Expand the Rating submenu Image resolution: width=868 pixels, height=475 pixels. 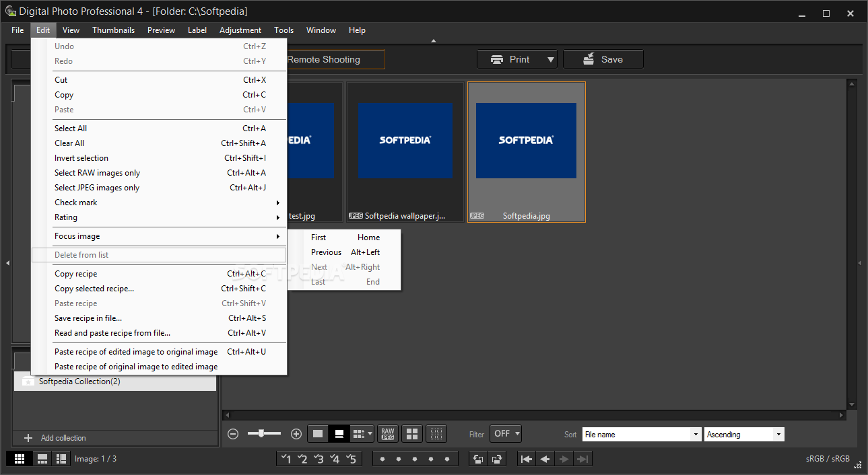(x=159, y=217)
